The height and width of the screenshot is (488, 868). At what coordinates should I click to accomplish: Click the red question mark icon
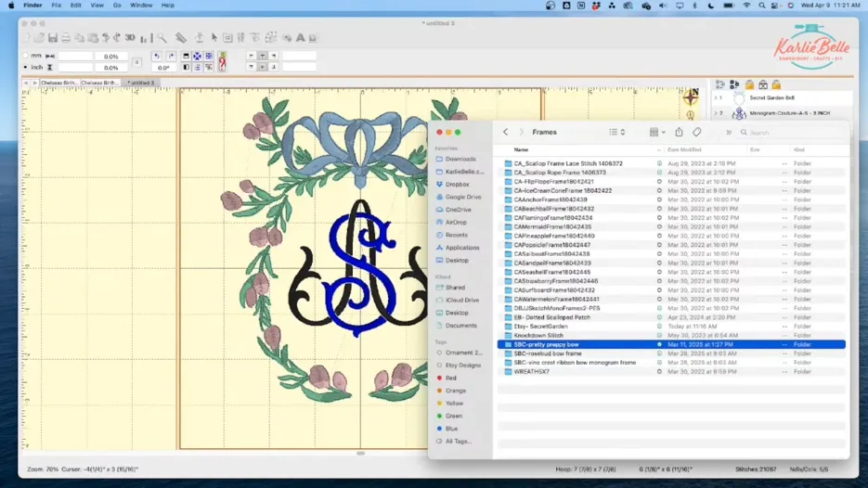[222, 61]
